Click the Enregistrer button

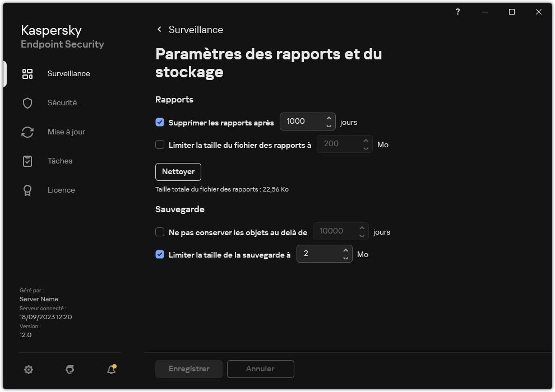(x=188, y=368)
